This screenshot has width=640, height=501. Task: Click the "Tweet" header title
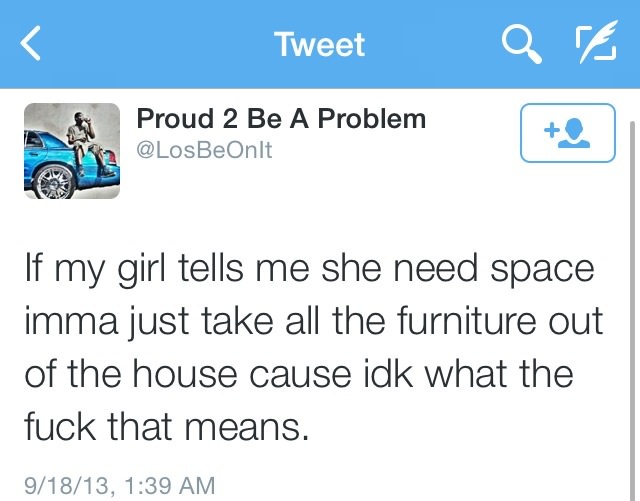320,44
